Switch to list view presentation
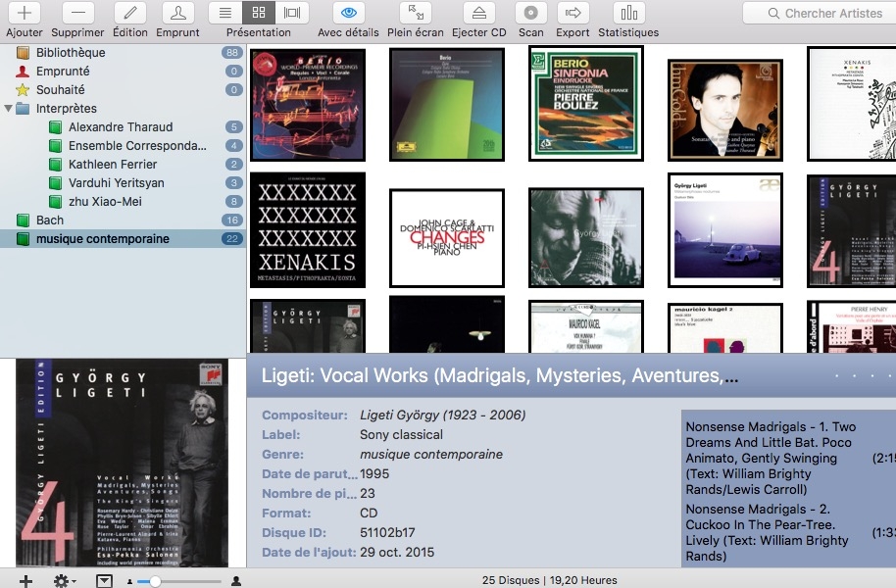The width and height of the screenshot is (896, 588). (x=225, y=14)
